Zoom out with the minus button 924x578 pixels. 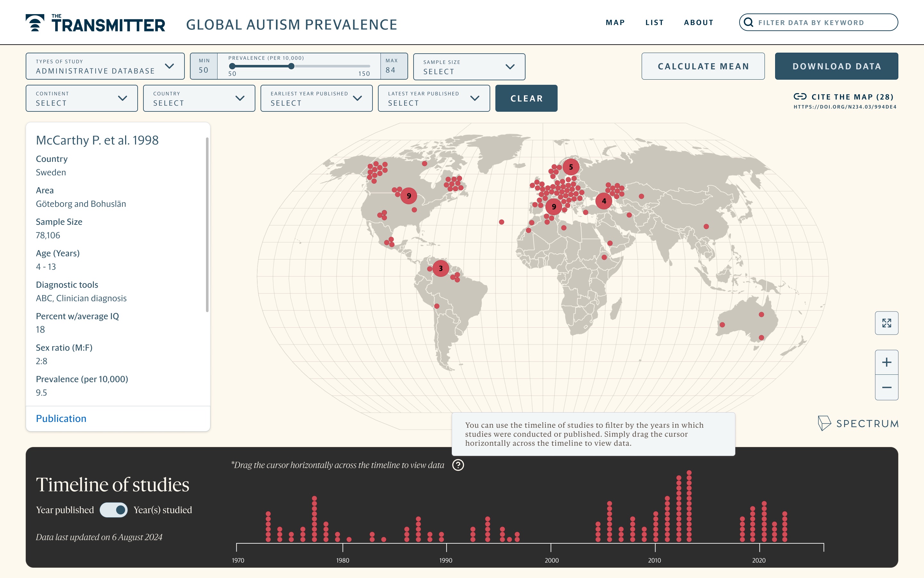pos(886,388)
